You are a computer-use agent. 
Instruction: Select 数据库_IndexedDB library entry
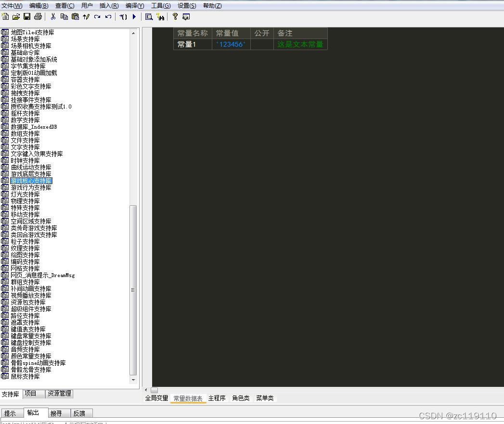click(x=34, y=127)
